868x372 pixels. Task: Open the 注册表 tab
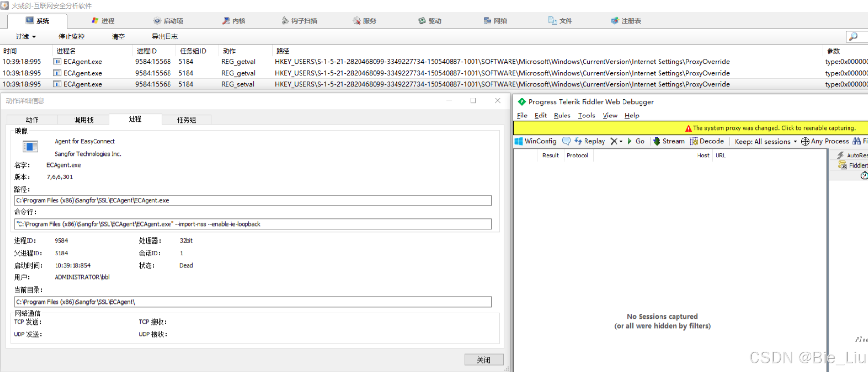coord(626,21)
